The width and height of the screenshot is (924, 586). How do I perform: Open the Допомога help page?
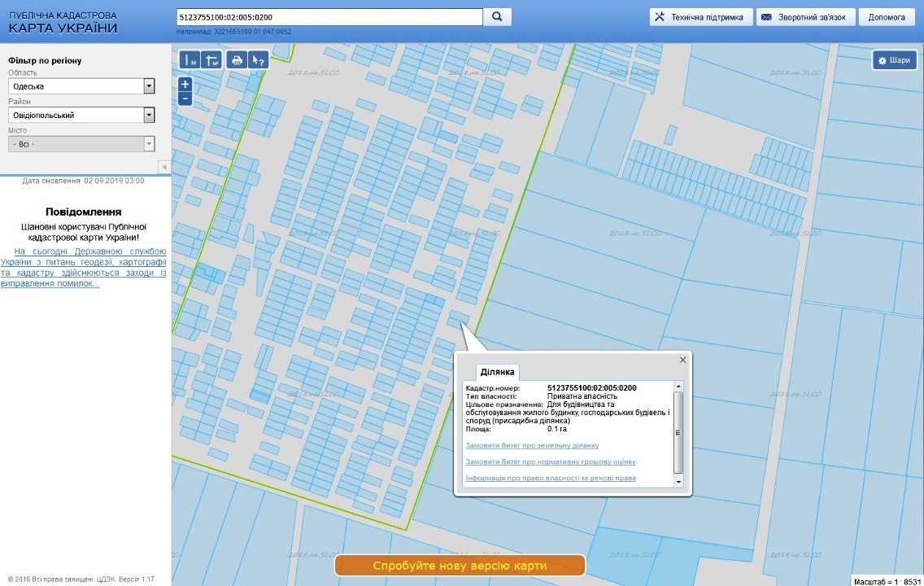point(887,17)
